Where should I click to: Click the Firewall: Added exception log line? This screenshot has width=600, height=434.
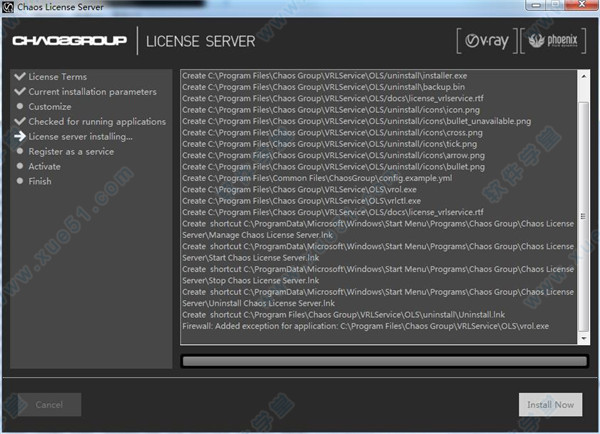tap(365, 326)
